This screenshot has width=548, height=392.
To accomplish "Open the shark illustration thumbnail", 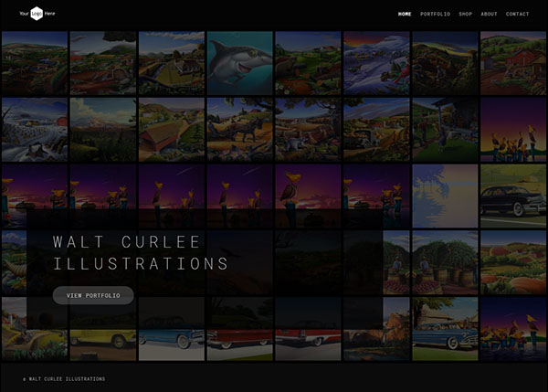I will 239,62.
